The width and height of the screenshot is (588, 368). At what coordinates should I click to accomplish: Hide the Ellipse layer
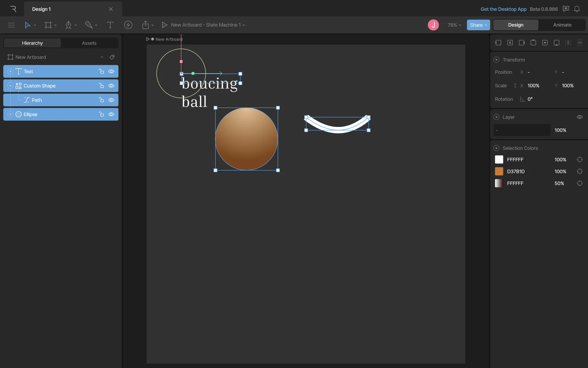(x=111, y=114)
